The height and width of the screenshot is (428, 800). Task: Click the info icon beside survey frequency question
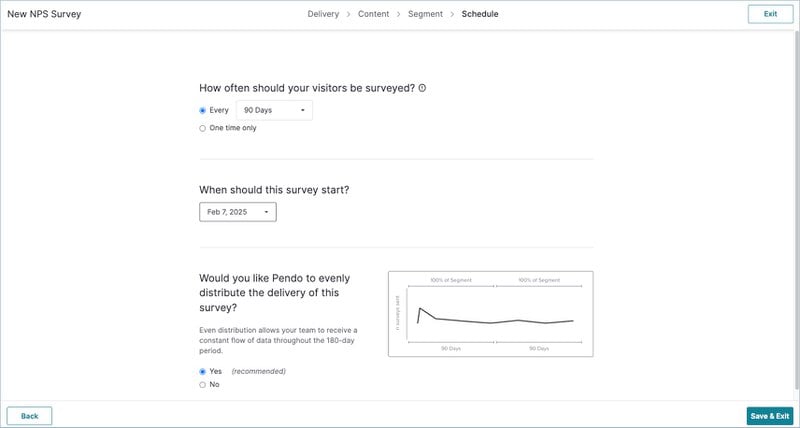pyautogui.click(x=422, y=88)
